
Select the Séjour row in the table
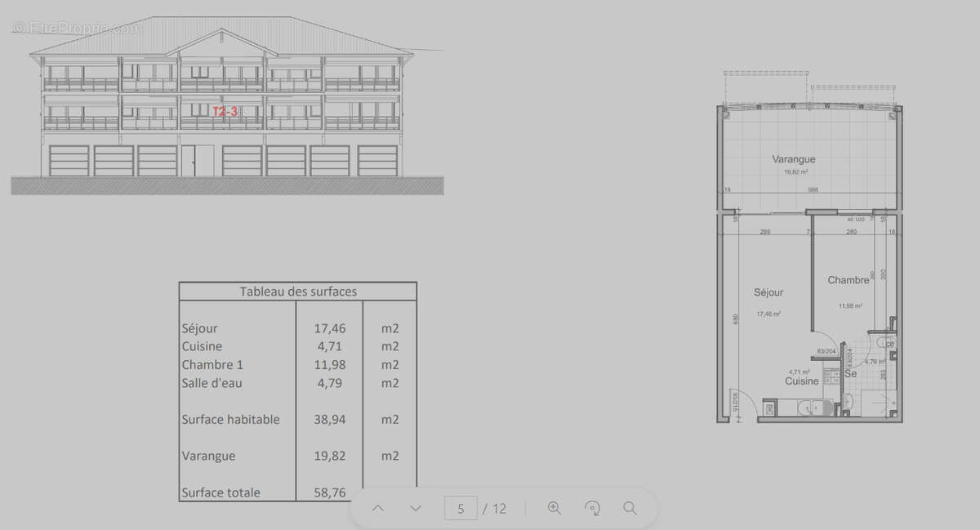(200, 328)
